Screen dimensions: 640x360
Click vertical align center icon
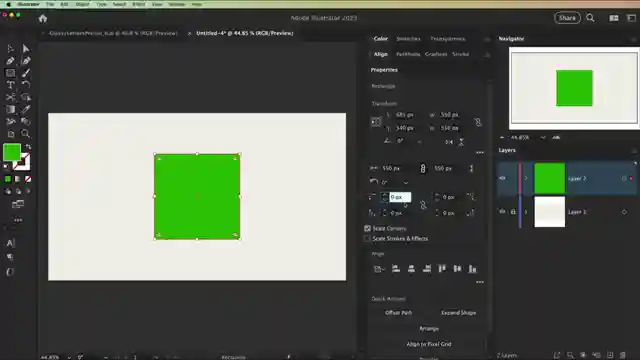pos(457,269)
